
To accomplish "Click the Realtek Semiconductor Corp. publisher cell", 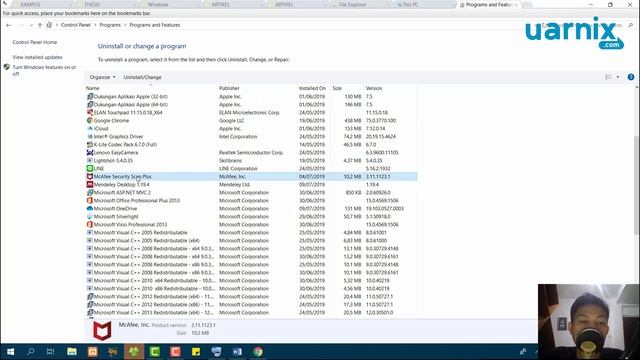I will click(251, 153).
